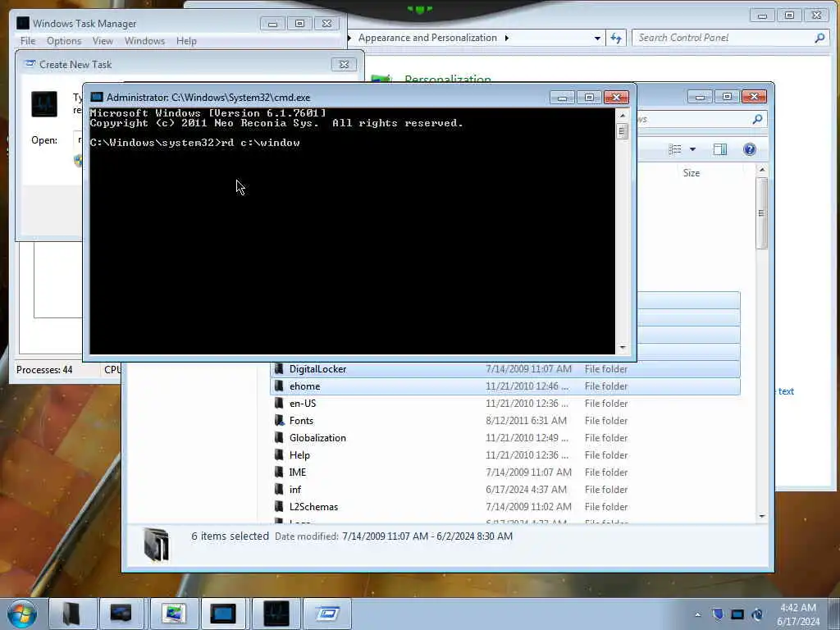This screenshot has width=840, height=630.
Task: Expand the Control Panel address dropdown arrow
Action: click(597, 38)
